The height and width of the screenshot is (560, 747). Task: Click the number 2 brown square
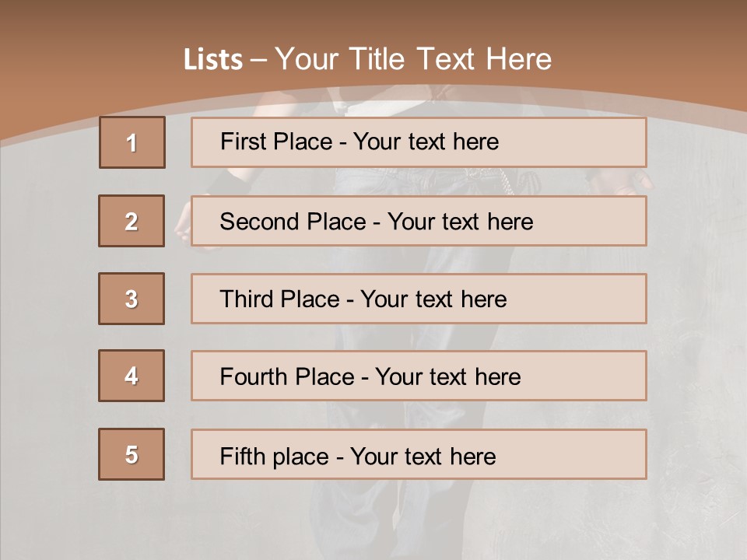point(132,221)
